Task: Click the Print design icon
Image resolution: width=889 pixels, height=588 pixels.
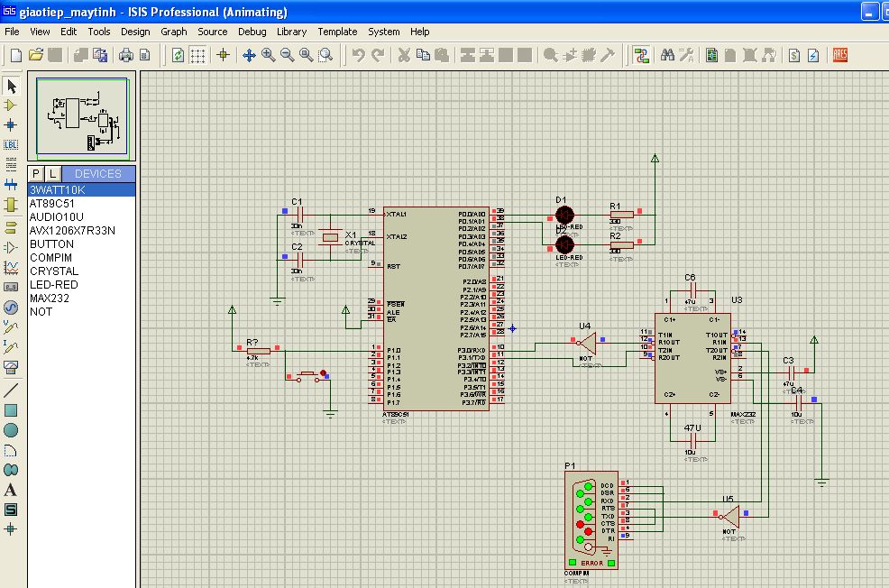Action: tap(125, 55)
